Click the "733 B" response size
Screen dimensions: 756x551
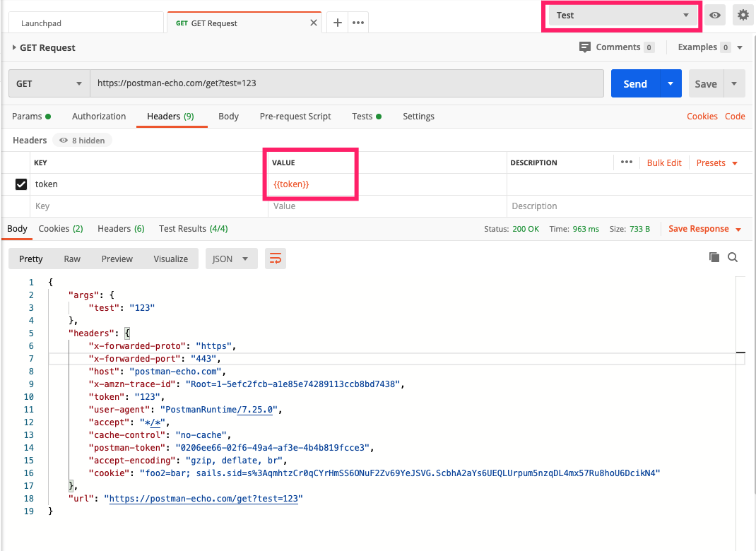coord(639,229)
